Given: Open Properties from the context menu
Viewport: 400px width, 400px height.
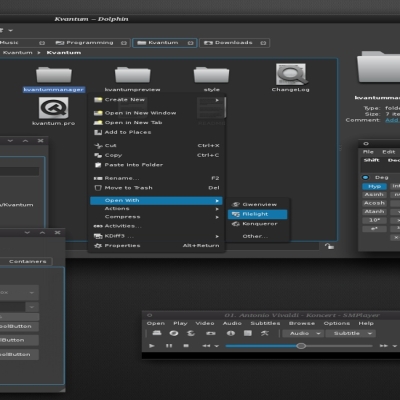Looking at the screenshot, I should pos(157,246).
